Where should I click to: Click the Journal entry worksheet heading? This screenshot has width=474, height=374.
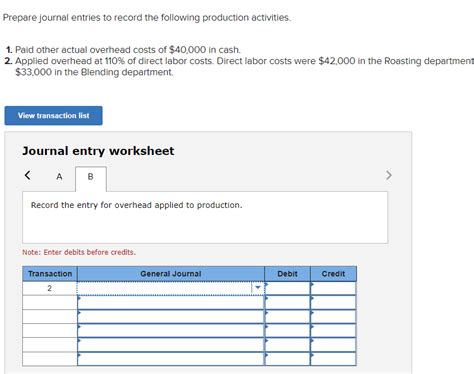point(98,151)
